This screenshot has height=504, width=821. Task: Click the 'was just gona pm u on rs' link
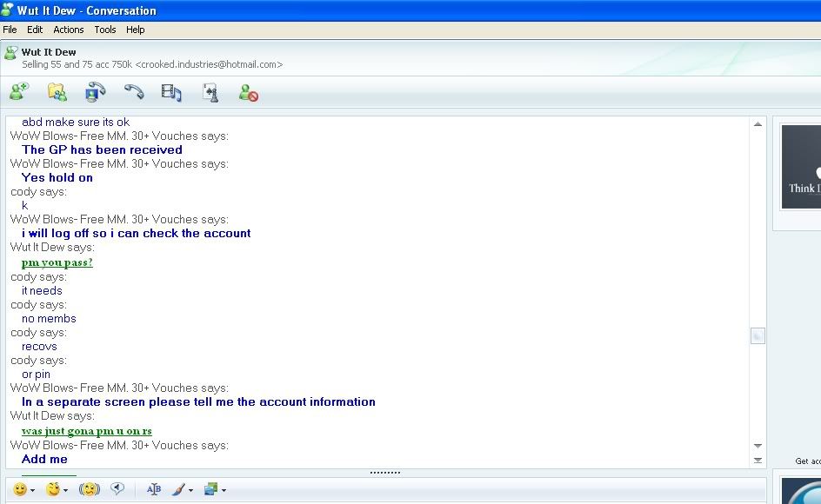(x=87, y=431)
